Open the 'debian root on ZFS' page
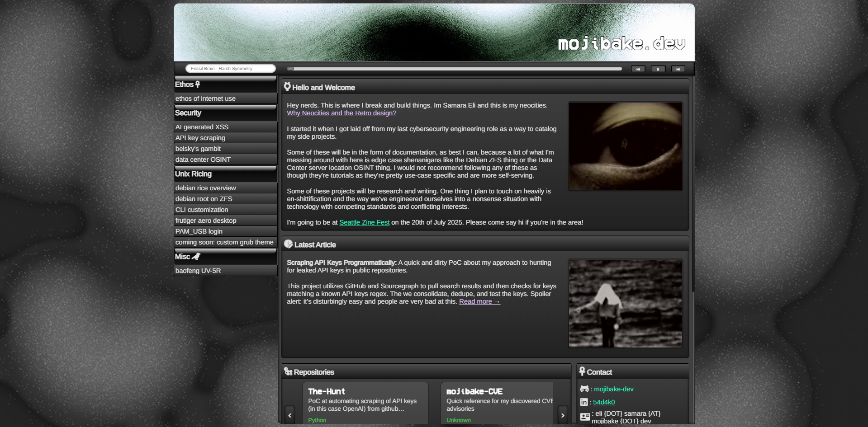Screen dimensions: 868x427 pos(226,199)
